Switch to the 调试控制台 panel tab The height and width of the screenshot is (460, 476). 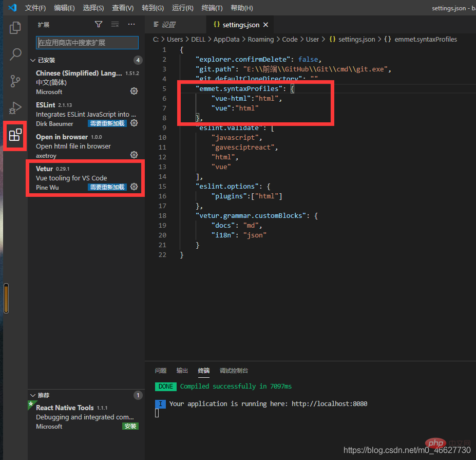pyautogui.click(x=234, y=371)
